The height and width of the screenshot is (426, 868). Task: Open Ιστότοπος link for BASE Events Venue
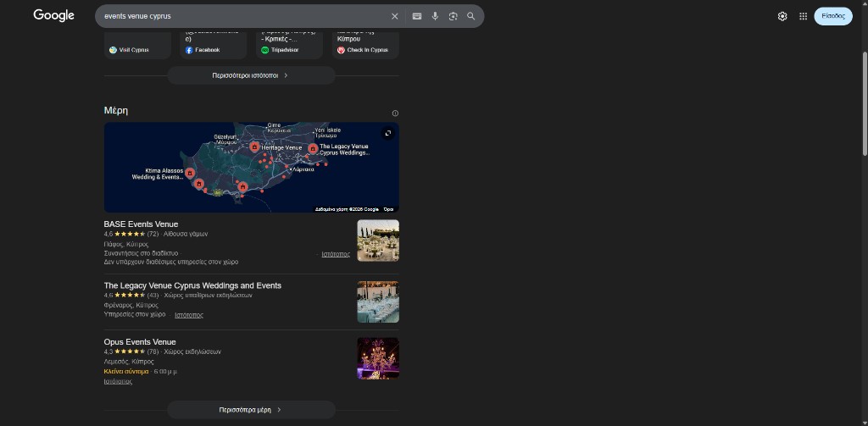[x=336, y=254]
